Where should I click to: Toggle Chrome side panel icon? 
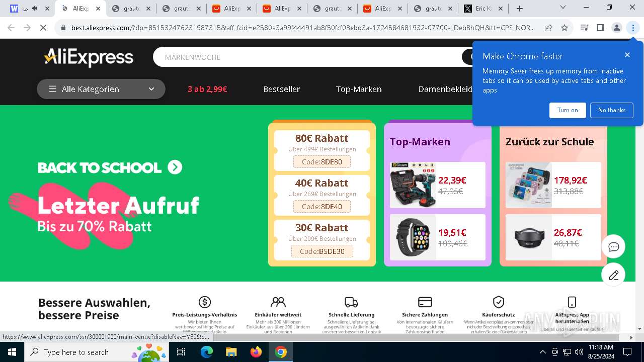coord(600,28)
